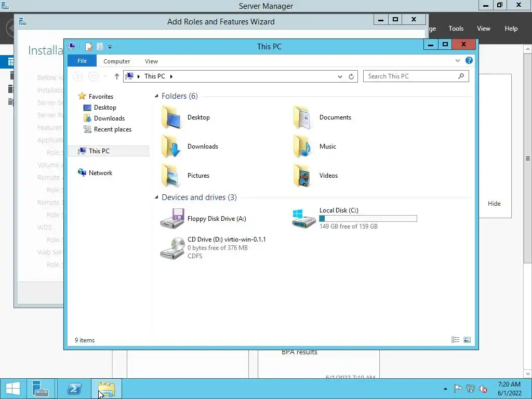Select Desktop under Favorites
Image resolution: width=532 pixels, height=399 pixels.
(105, 108)
